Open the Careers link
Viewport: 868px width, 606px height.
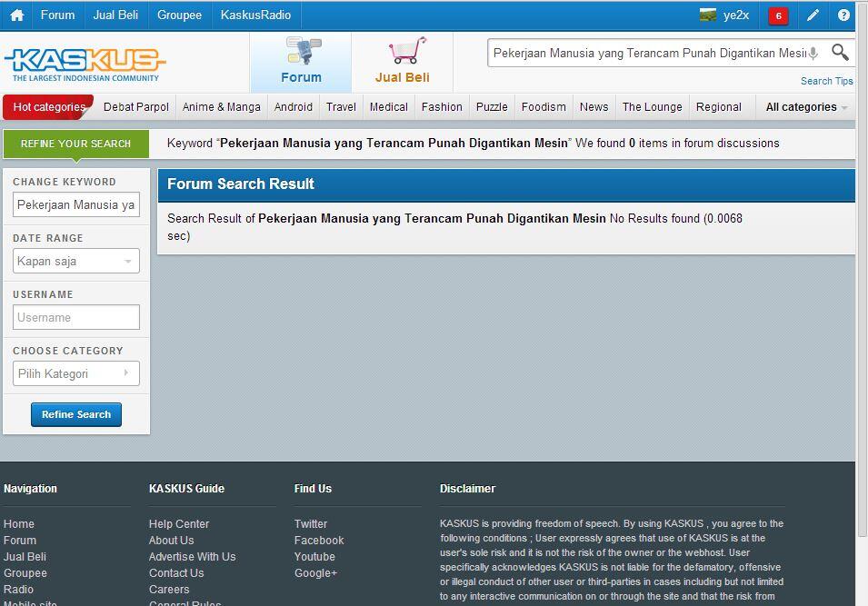pos(169,590)
